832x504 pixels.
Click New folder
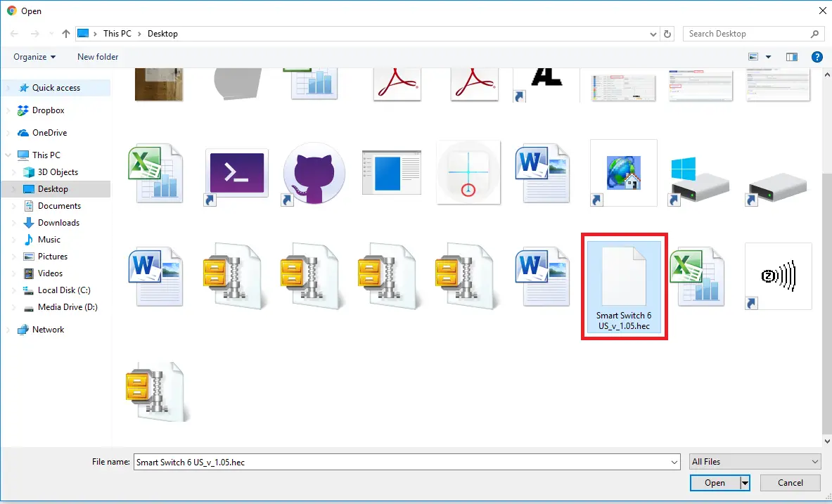98,57
